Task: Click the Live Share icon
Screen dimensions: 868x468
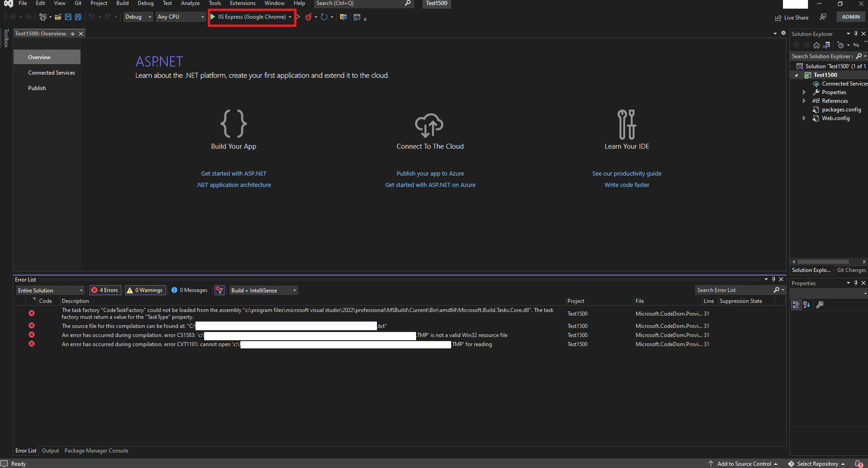Action: click(778, 18)
